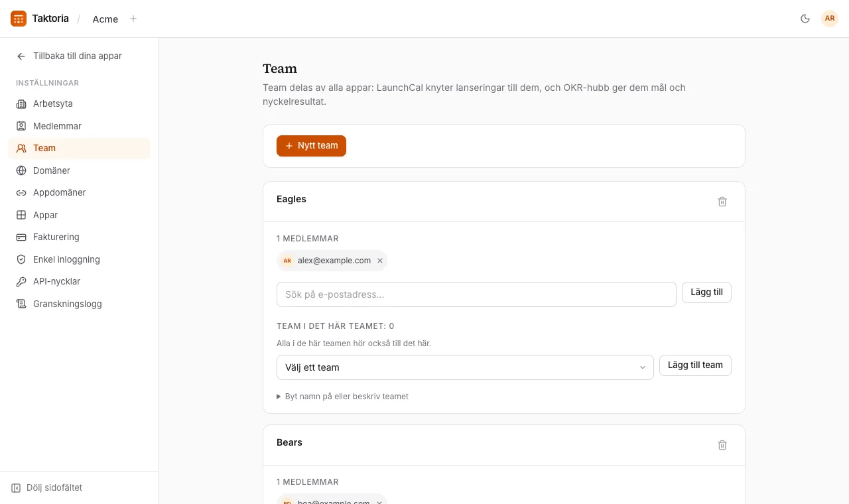Toggle dark mode moon icon

click(805, 19)
